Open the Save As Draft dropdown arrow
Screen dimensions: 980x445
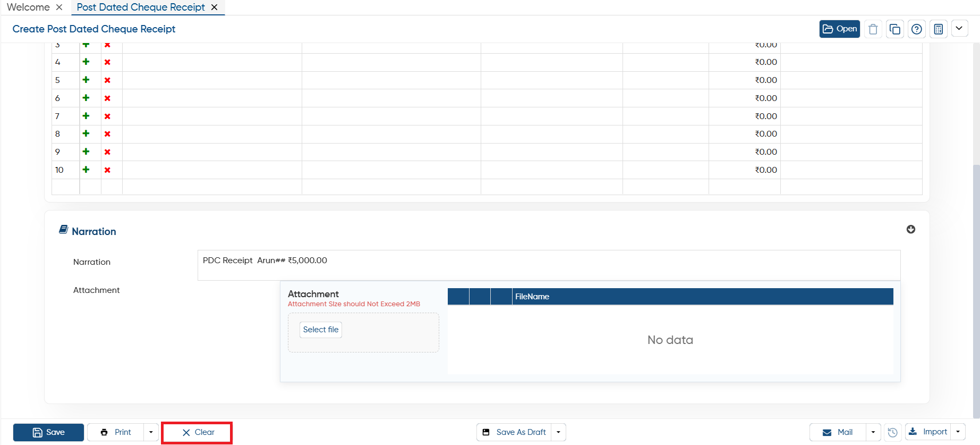pos(558,432)
